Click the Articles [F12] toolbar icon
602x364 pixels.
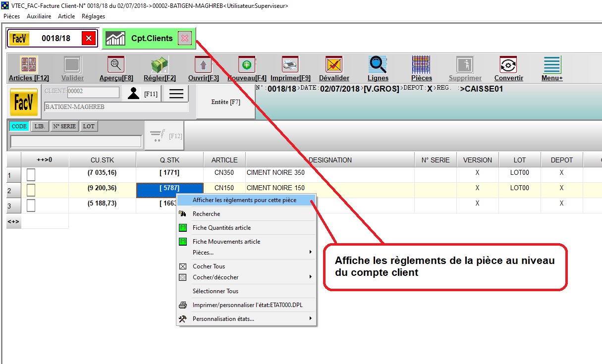29,65
